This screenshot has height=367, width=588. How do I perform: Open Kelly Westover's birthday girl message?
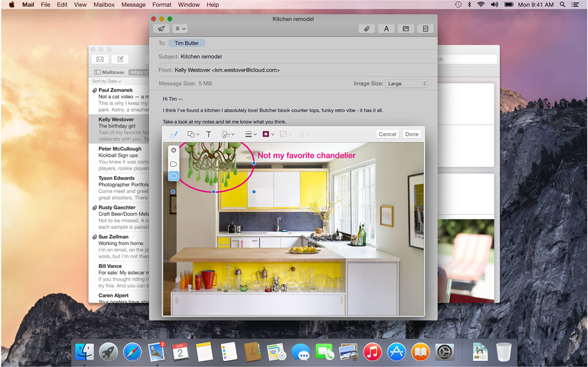pyautogui.click(x=119, y=129)
